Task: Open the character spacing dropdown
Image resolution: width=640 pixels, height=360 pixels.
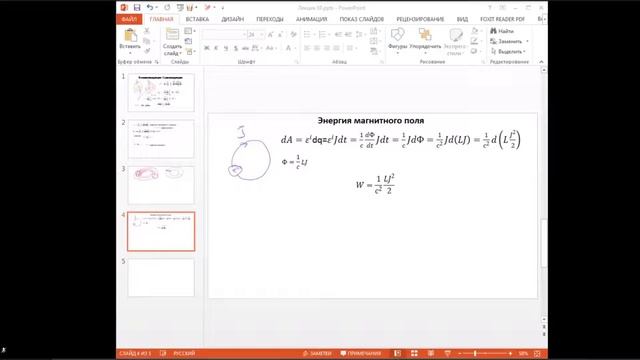Action: pyautogui.click(x=256, y=48)
